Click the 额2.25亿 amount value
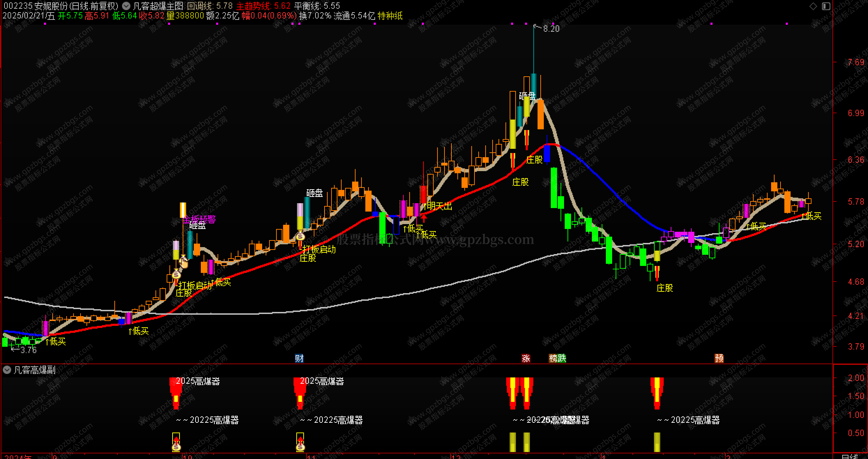This screenshot has width=868, height=459. pyautogui.click(x=223, y=16)
